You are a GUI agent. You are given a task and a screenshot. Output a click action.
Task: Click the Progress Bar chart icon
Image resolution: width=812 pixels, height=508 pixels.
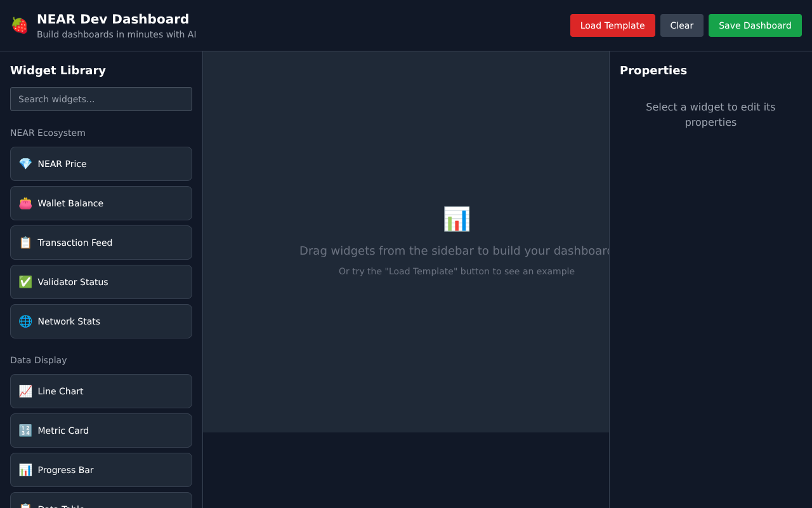click(25, 470)
